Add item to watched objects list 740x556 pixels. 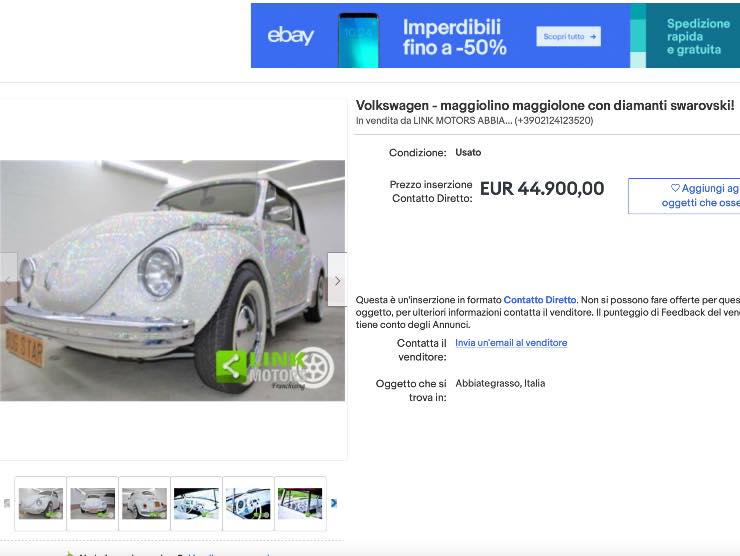(x=684, y=195)
